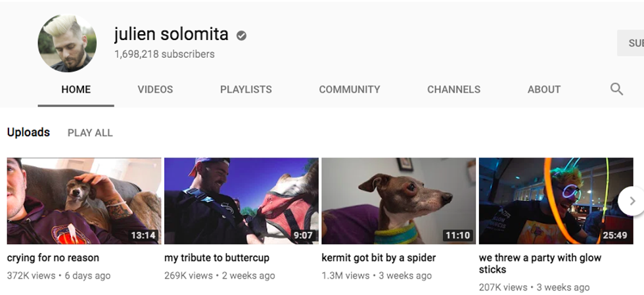Click the Subscribe button

[630, 43]
